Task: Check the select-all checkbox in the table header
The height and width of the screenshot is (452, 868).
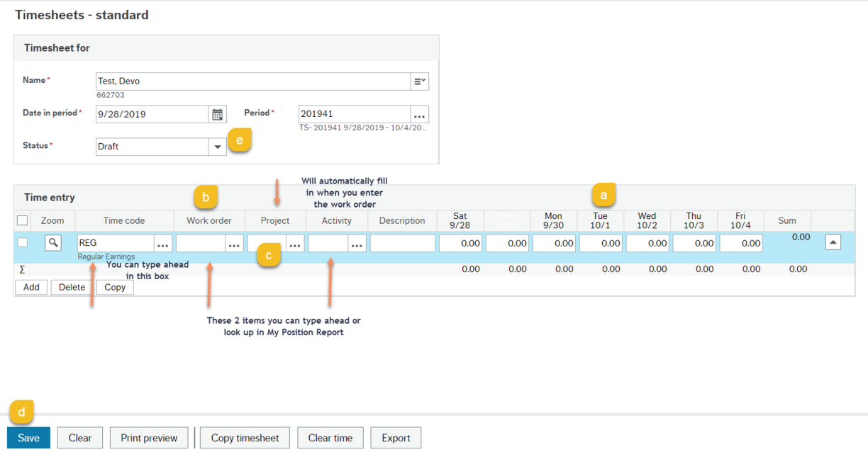Action: (x=21, y=220)
